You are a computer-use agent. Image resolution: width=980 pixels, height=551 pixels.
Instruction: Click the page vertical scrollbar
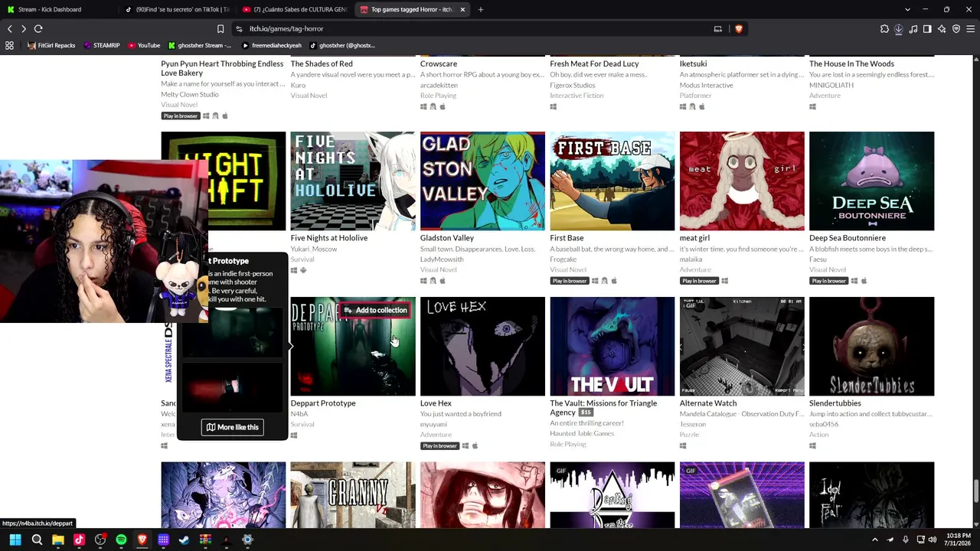point(975,490)
